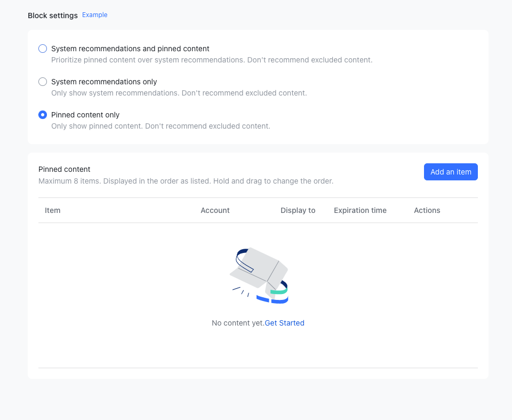Click the Add an item button
This screenshot has width=512, height=420.
(x=451, y=172)
